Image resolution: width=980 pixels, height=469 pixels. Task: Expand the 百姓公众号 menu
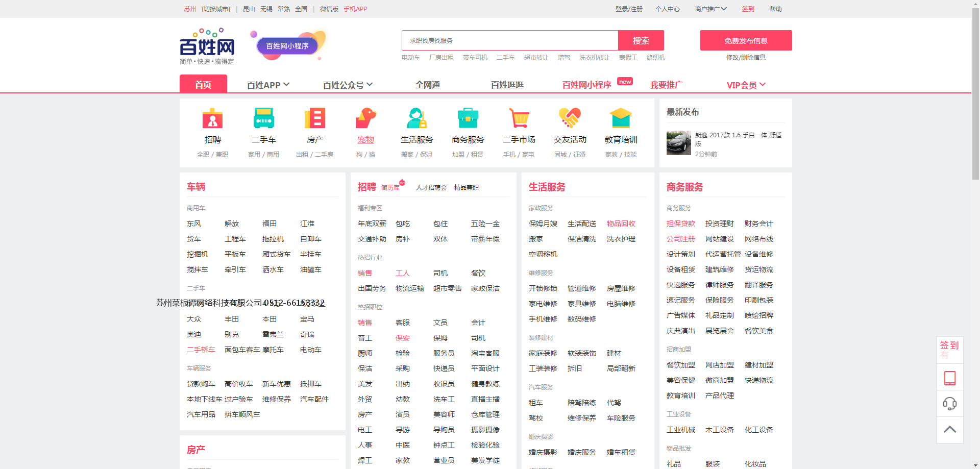(348, 85)
